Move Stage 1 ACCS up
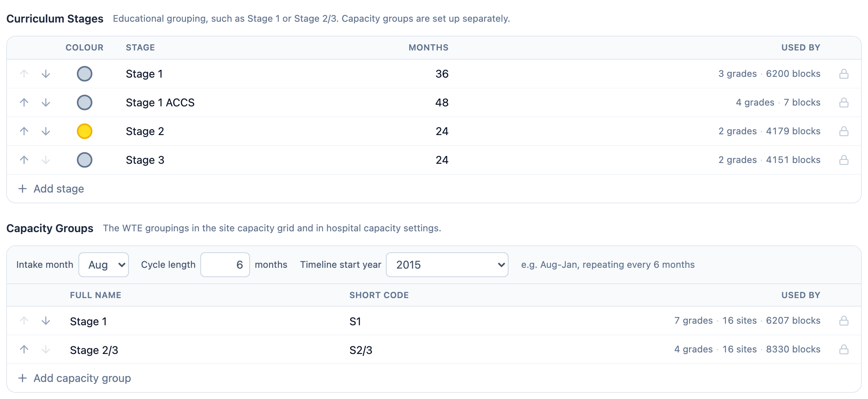Screen dimensions: 868x399 pyautogui.click(x=24, y=102)
